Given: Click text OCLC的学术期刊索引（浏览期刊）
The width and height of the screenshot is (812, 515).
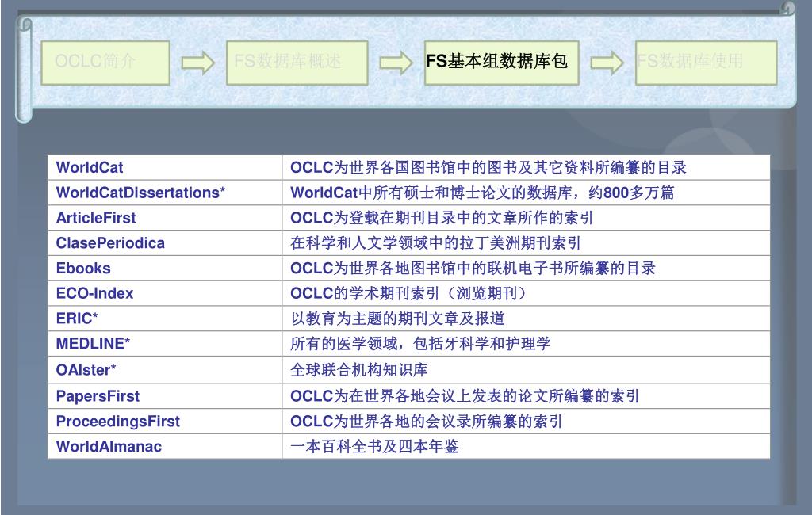Looking at the screenshot, I should 408,293.
